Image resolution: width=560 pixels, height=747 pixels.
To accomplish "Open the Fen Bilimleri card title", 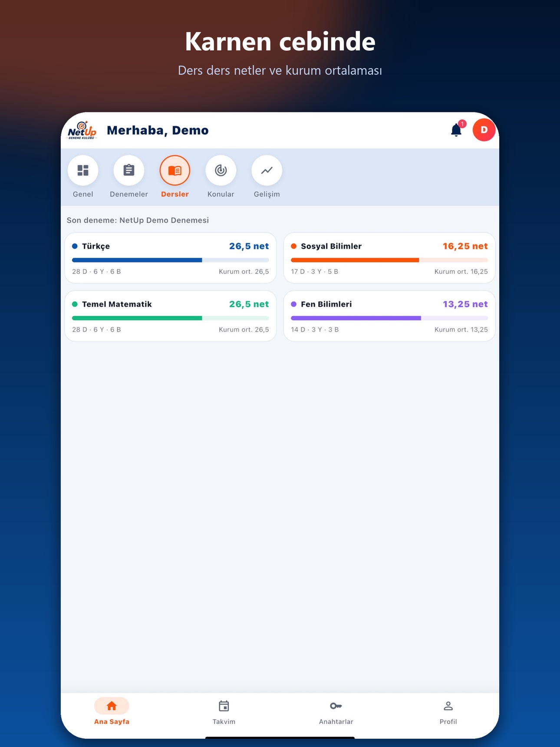I will 326,304.
